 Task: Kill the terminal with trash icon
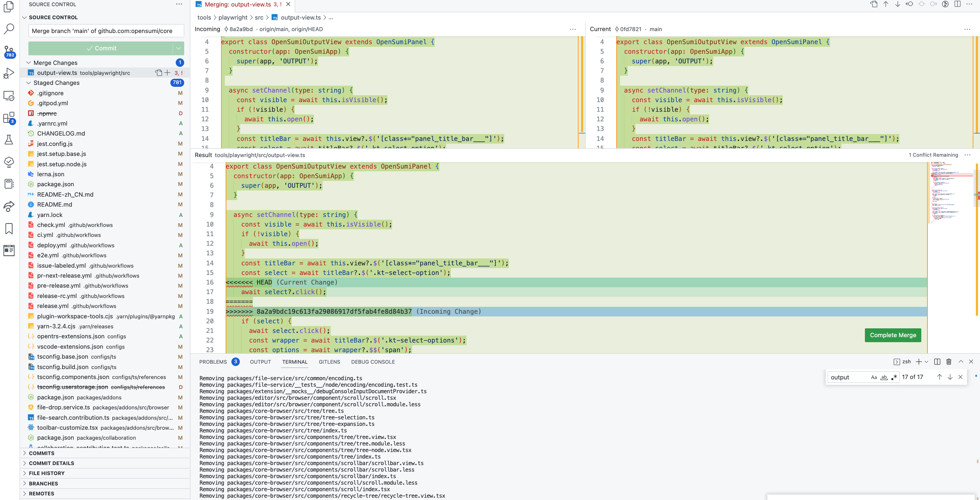(x=948, y=361)
